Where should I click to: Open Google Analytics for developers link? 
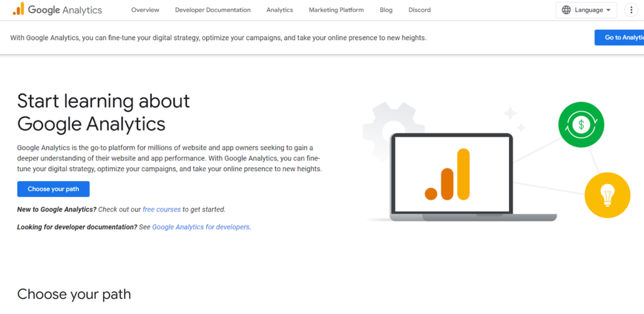click(201, 227)
